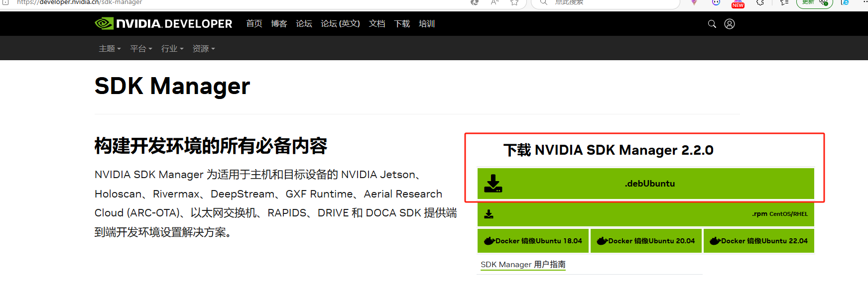Get Docker 镜像 Ubuntu 20.04
868x298 pixels.
click(646, 241)
